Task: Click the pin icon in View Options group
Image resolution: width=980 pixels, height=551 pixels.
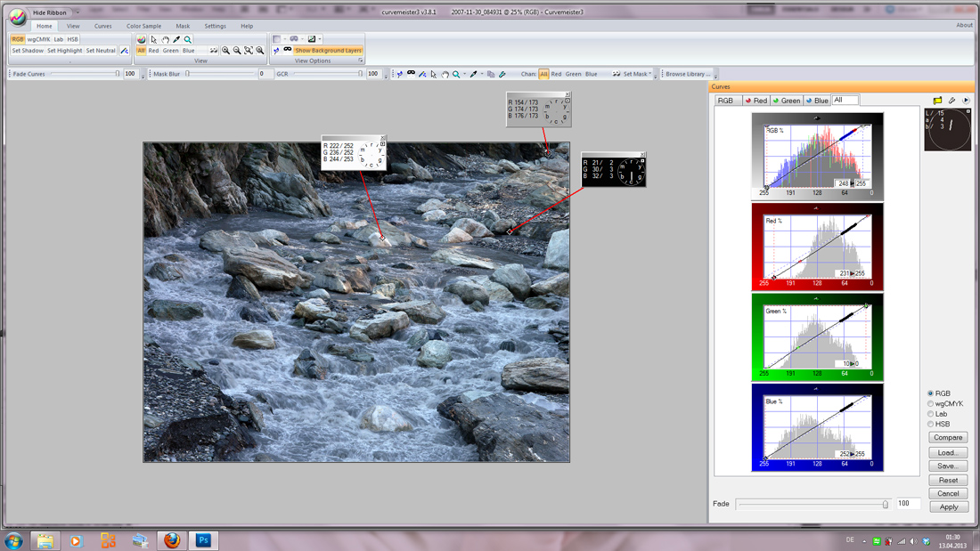Action: point(276,51)
